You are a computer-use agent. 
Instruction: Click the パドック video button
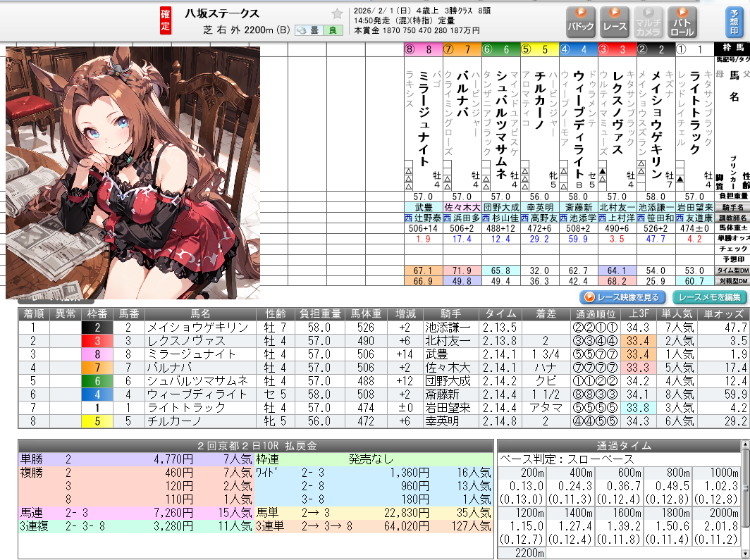(x=582, y=22)
